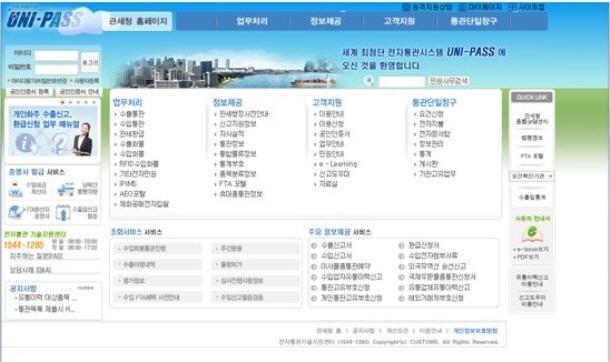The image size is (610, 362).
Task: Open the 수입세금계산서 certificate icon
Action: (x=16, y=189)
